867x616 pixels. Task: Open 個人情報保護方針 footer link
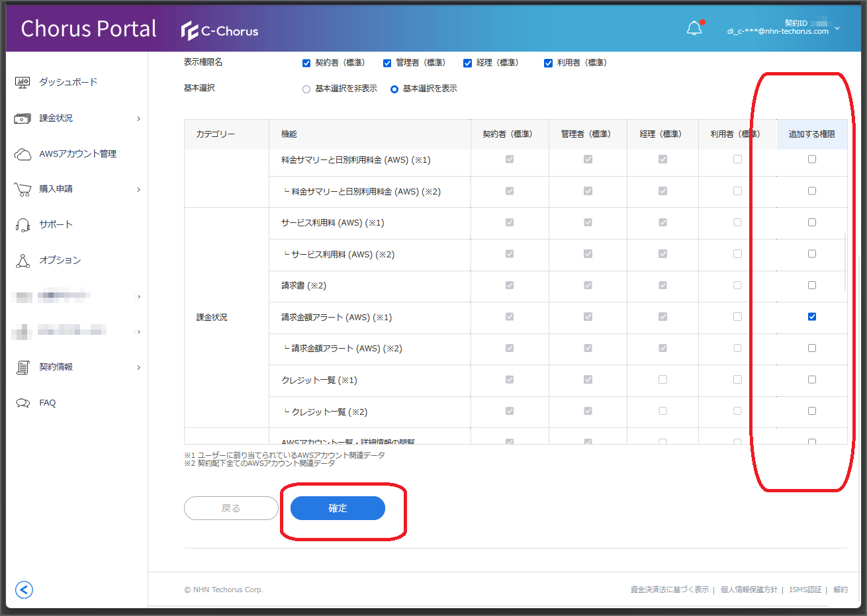[749, 590]
